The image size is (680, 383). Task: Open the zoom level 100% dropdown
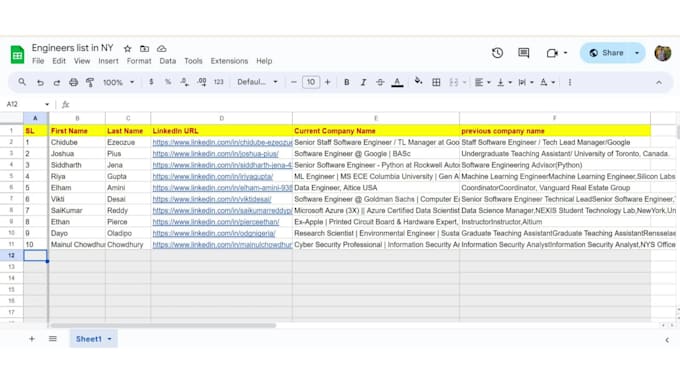tap(118, 82)
